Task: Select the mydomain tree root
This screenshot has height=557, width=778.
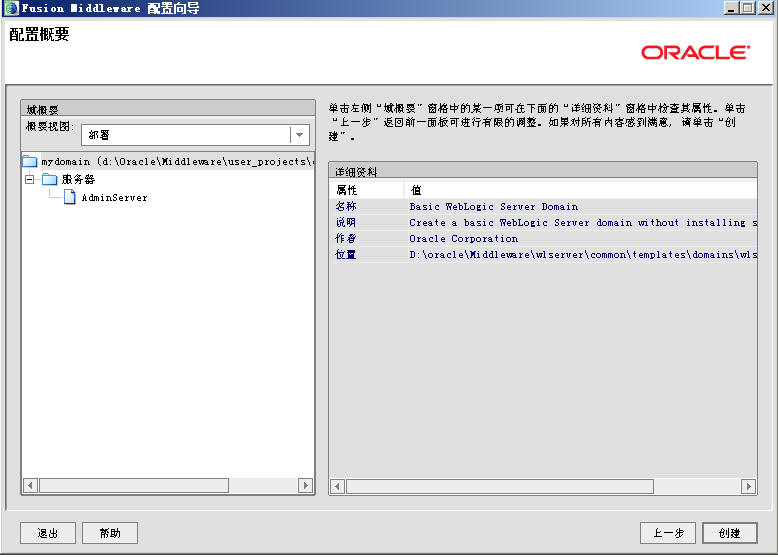Action: (x=168, y=161)
